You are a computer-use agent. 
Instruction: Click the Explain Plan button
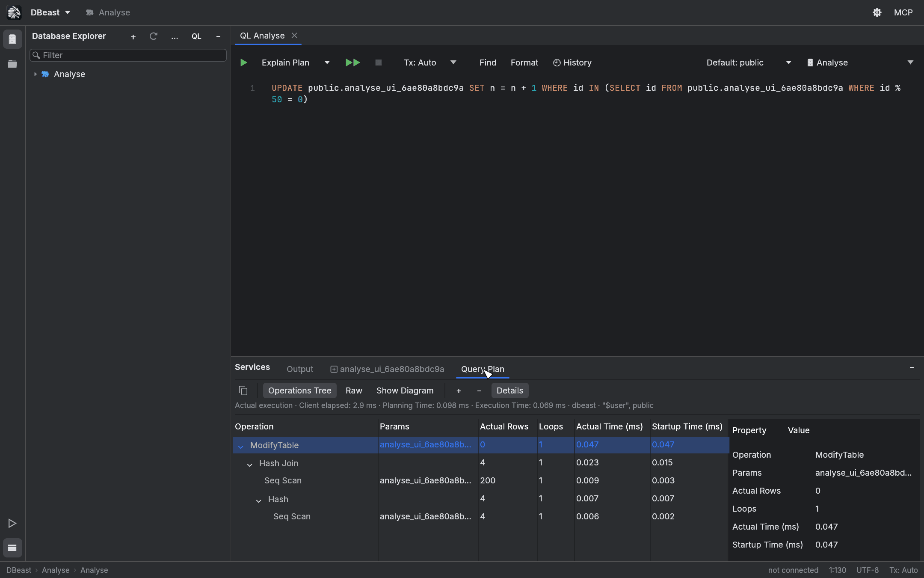tap(285, 63)
